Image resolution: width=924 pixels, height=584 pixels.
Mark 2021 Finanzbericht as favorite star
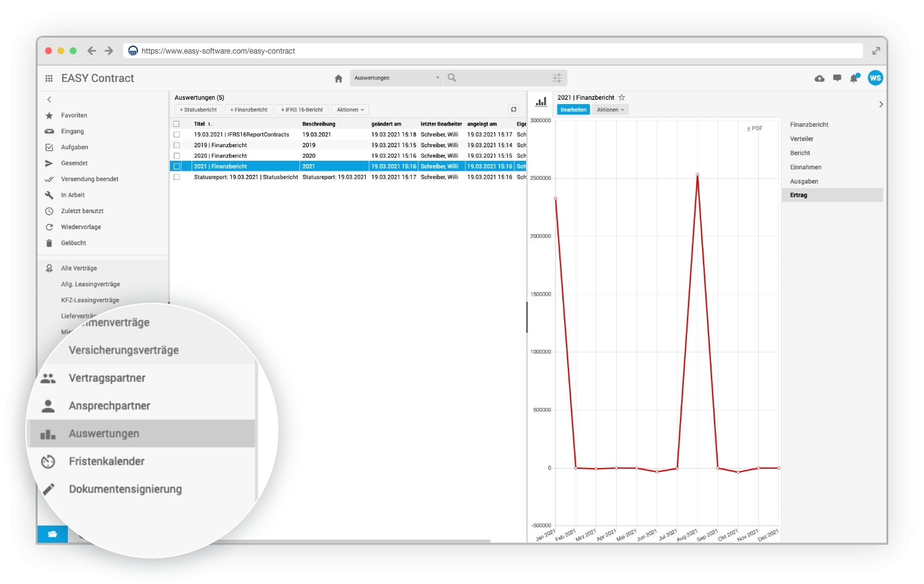tap(622, 97)
